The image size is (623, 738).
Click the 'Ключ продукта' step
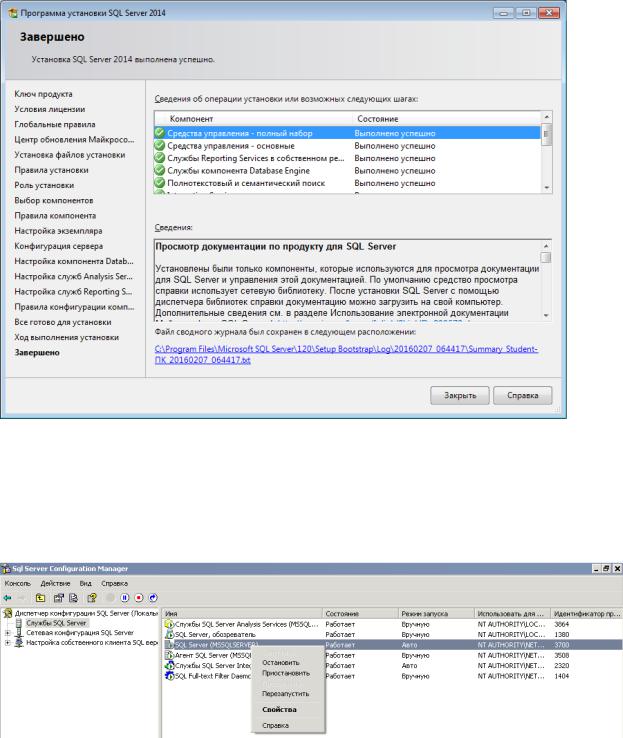[43, 94]
